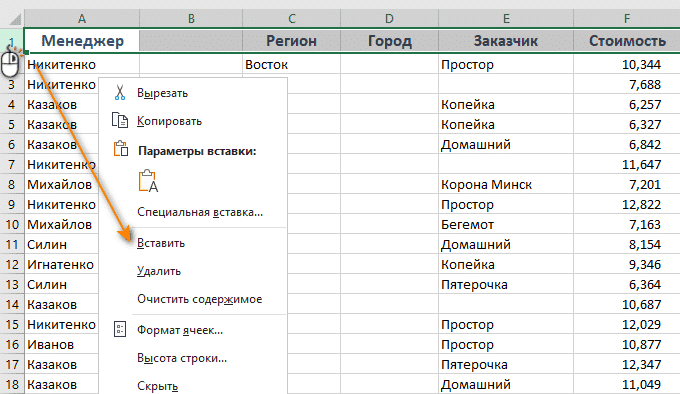680x394 pixels.
Task: Click the scissors icon beside Вырезать
Action: [x=120, y=93]
